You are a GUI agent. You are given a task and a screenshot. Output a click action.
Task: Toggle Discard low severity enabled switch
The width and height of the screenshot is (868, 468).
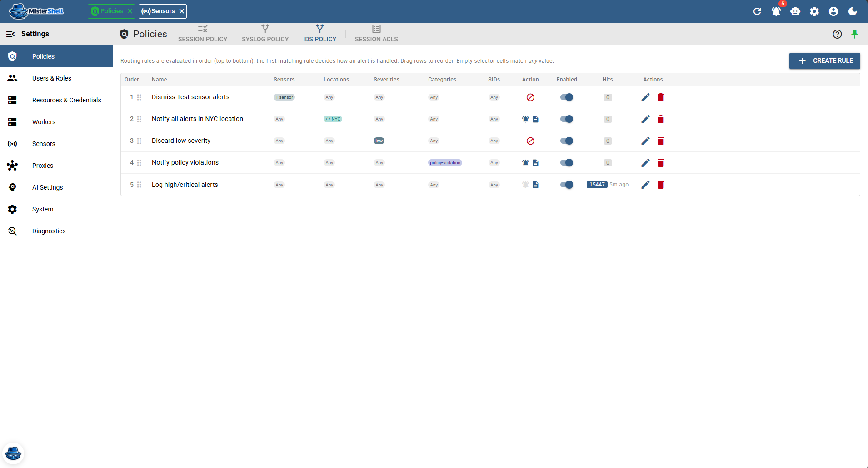567,141
